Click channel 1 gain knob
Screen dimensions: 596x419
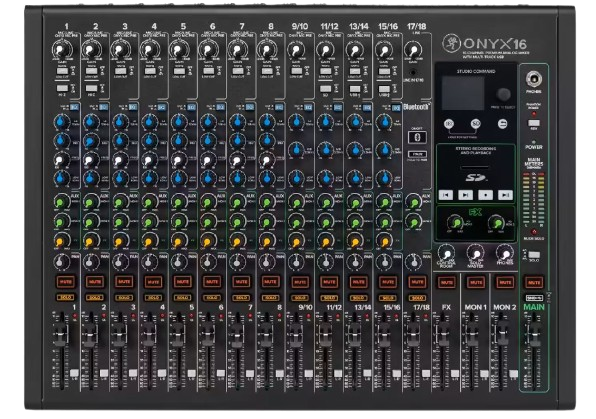(61, 50)
